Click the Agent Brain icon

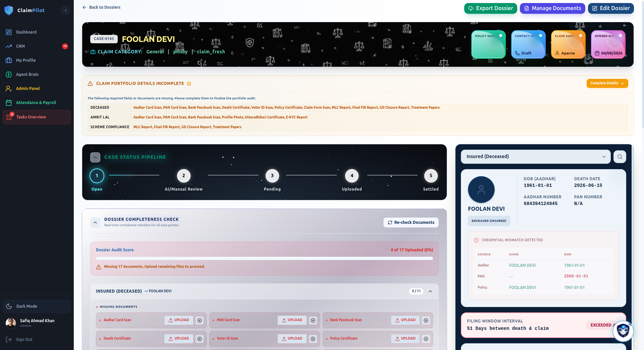(9, 74)
